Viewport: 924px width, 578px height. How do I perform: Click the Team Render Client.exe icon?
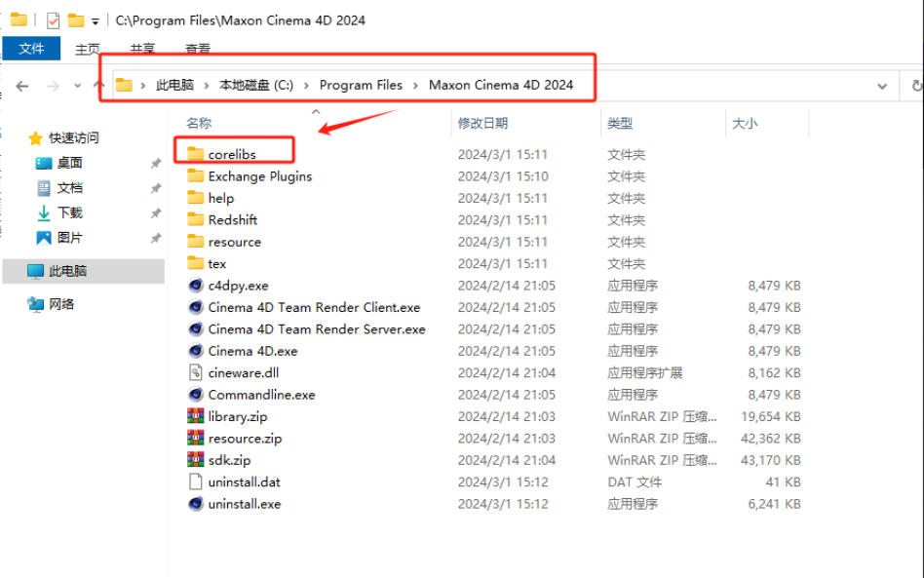[x=196, y=307]
